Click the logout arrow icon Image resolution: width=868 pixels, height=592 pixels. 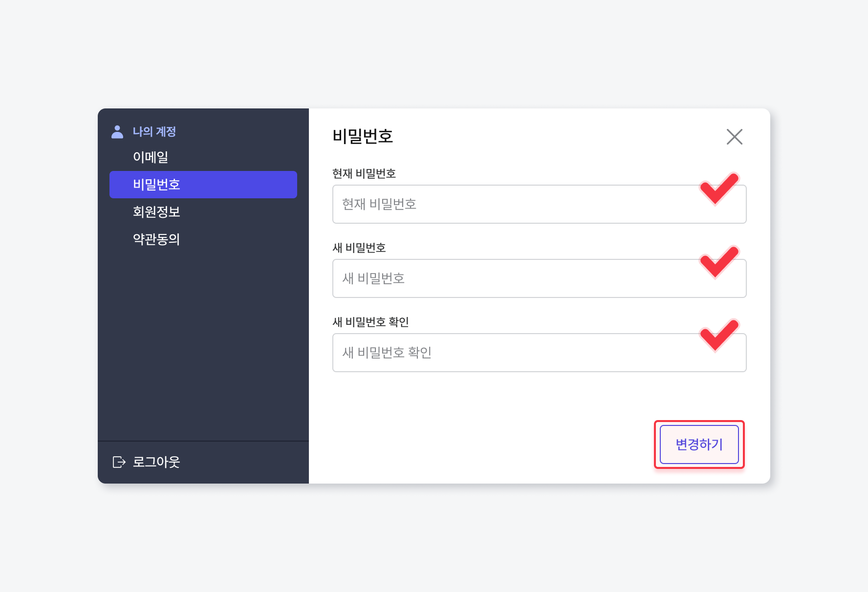119,462
